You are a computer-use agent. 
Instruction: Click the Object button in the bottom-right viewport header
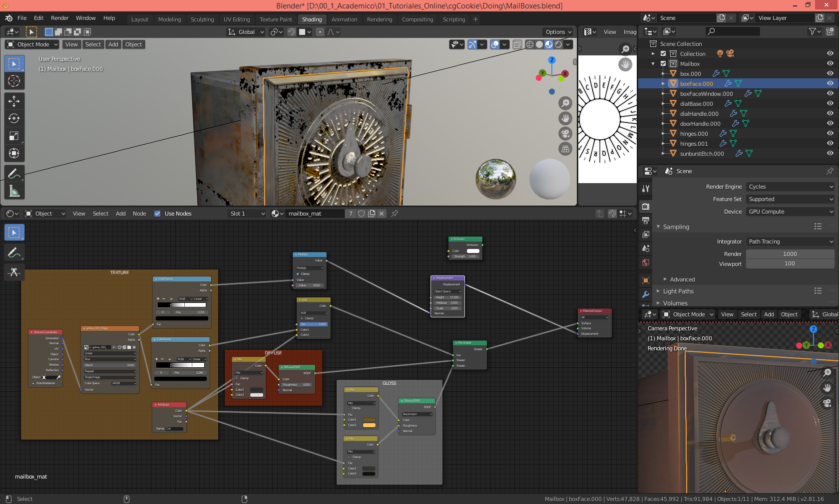789,314
